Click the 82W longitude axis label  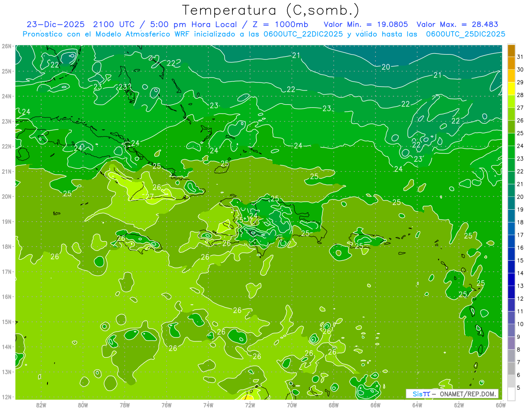(41, 405)
